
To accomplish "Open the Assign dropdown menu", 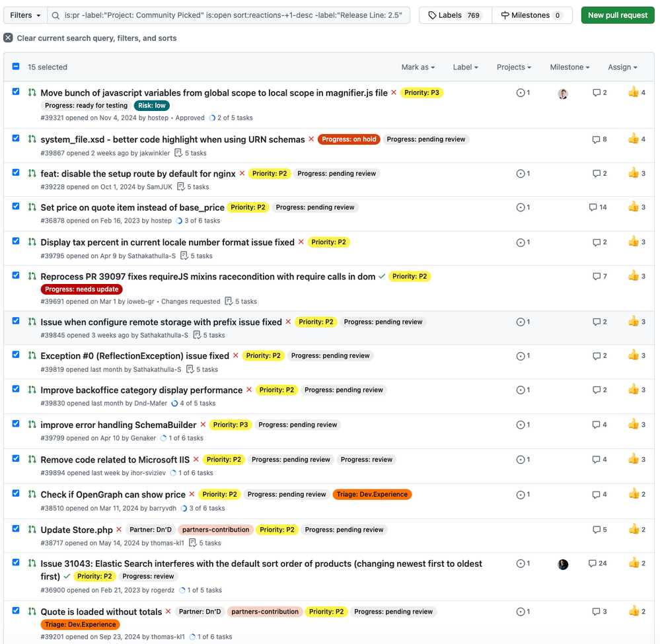I will pos(622,67).
